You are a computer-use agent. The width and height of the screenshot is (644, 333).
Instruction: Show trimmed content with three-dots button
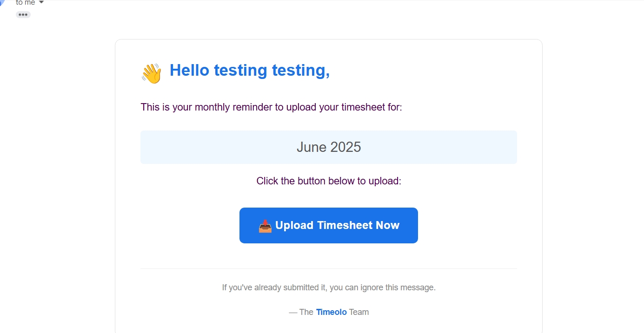[x=23, y=15]
